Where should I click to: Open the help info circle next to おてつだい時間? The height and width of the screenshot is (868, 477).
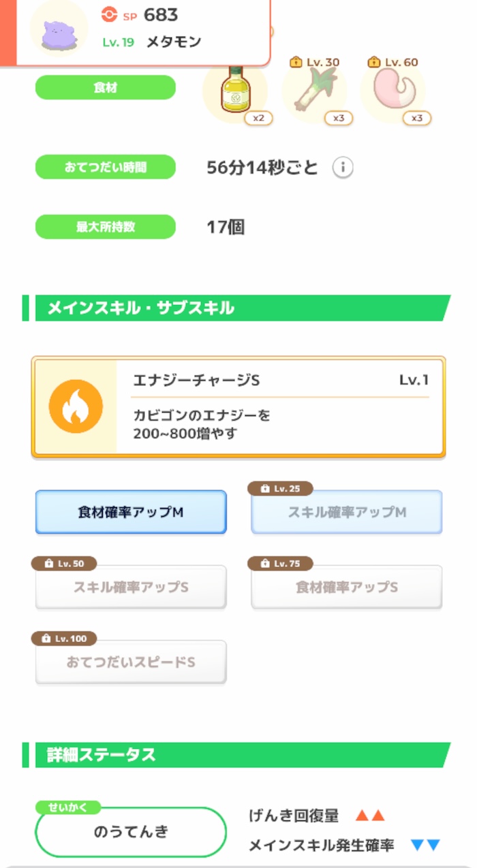tap(343, 167)
